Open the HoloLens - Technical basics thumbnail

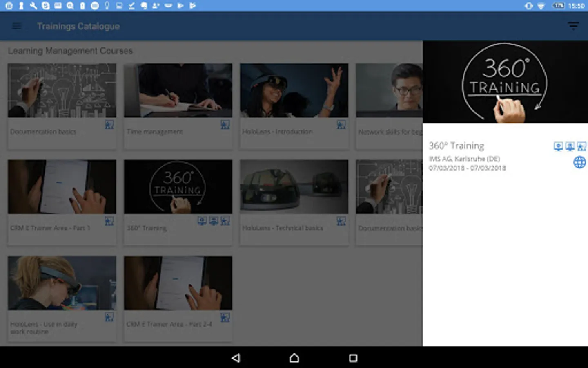294,187
